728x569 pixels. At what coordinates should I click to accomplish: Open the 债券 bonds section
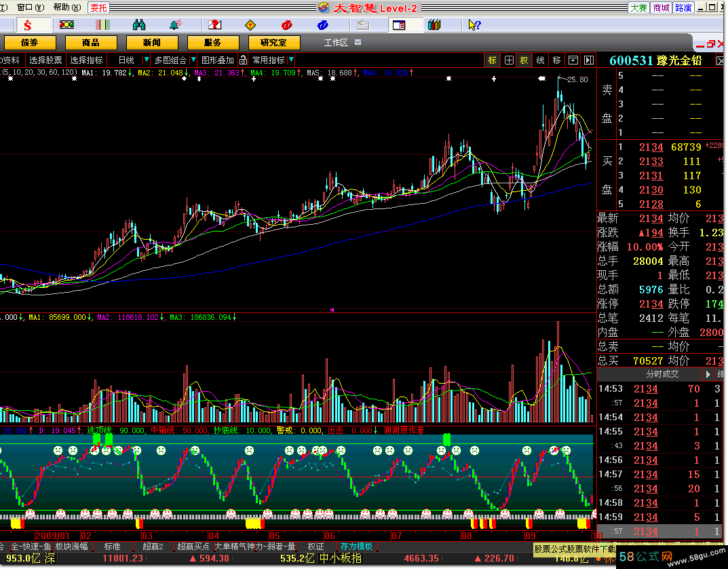(x=30, y=43)
